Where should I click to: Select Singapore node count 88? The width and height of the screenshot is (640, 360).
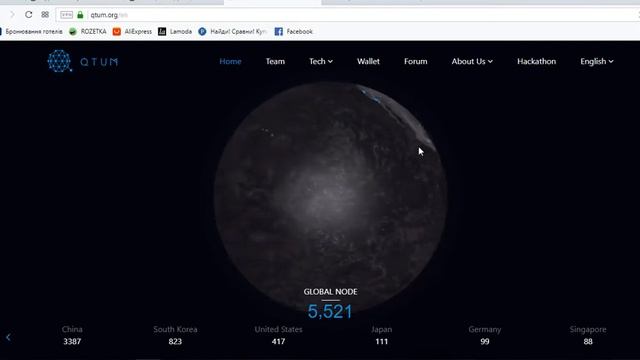coord(588,341)
